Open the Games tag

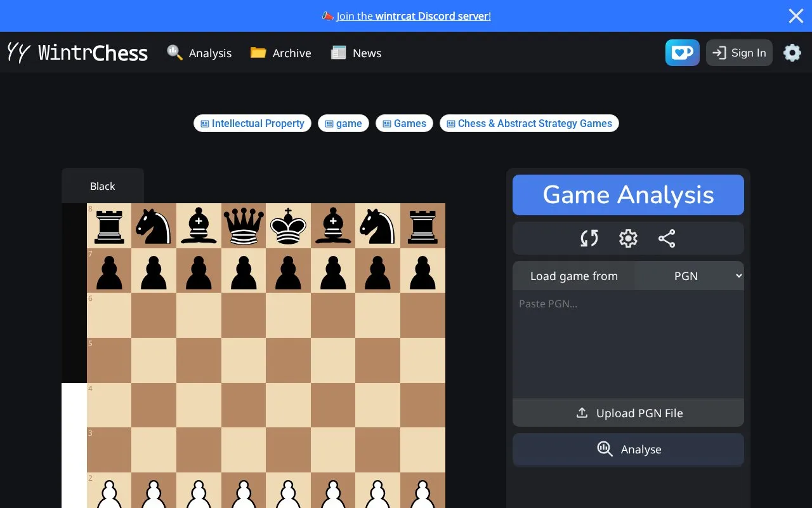tap(404, 123)
